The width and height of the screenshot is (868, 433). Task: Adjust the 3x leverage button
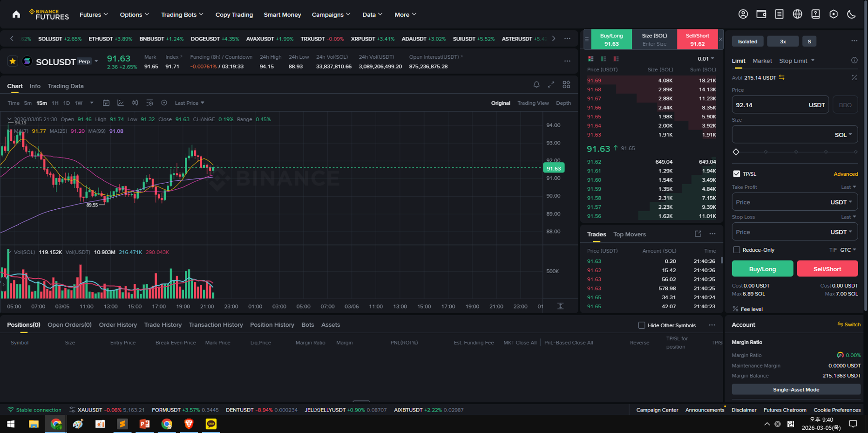(x=783, y=41)
